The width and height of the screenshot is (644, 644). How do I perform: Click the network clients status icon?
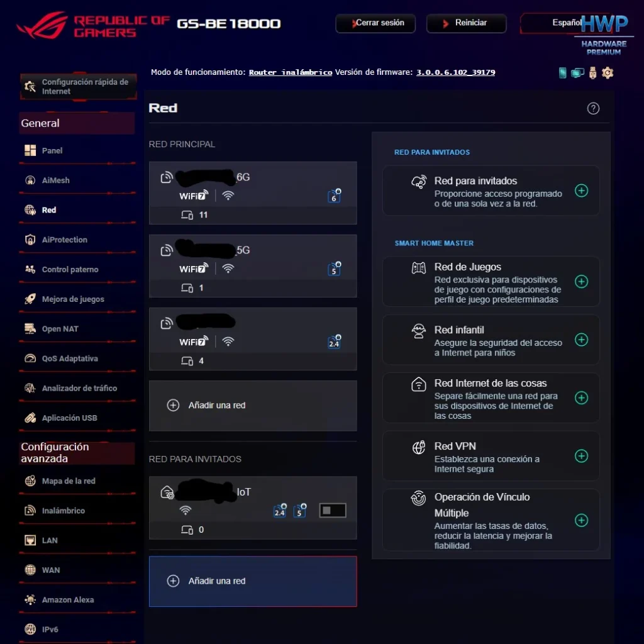click(x=577, y=73)
